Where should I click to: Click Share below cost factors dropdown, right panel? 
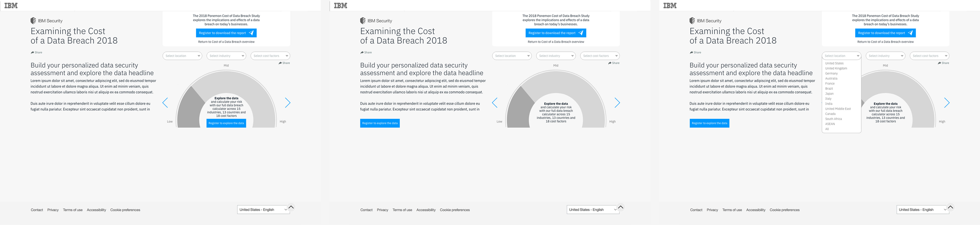coord(943,63)
